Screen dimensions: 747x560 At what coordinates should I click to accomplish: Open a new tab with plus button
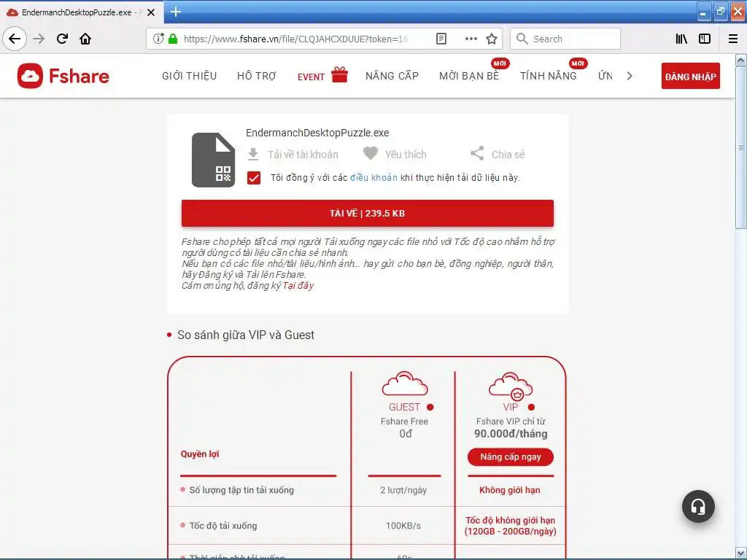(x=176, y=12)
